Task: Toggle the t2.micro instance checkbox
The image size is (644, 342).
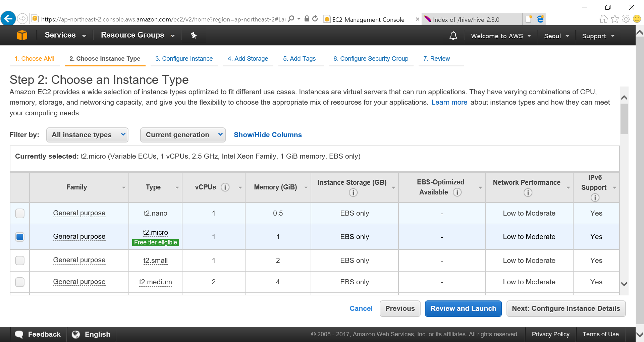Action: pyautogui.click(x=20, y=237)
